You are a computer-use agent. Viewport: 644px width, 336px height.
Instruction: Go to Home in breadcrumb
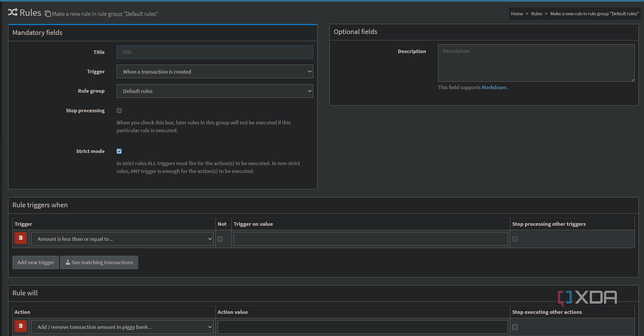pos(517,14)
